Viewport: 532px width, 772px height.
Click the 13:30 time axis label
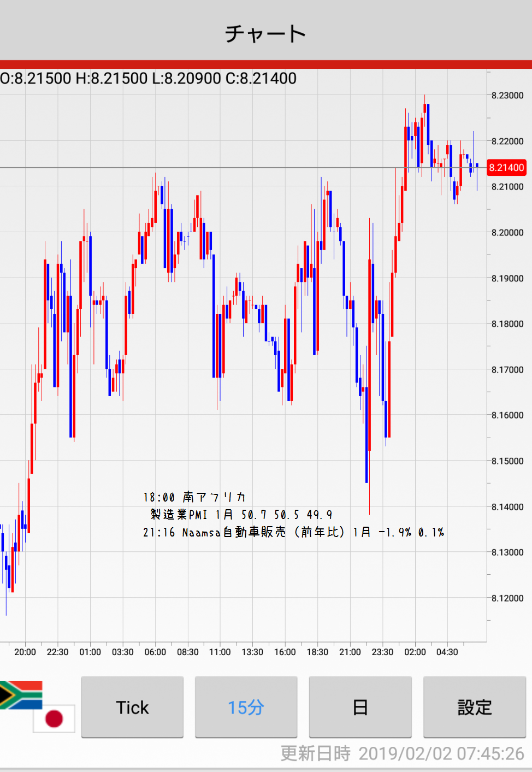252,652
